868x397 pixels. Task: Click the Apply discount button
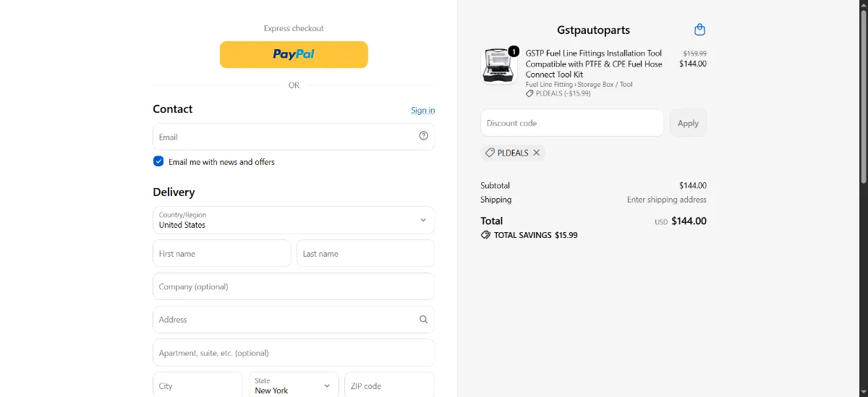coord(688,123)
